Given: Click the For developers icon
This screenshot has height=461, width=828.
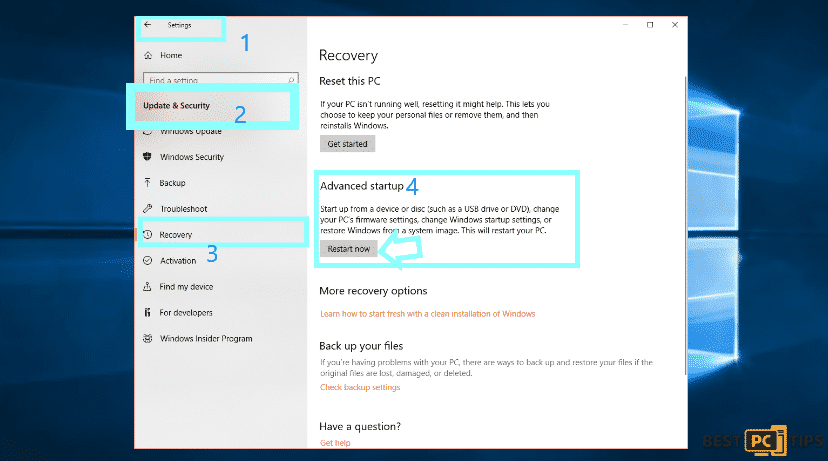Looking at the screenshot, I should coord(147,312).
